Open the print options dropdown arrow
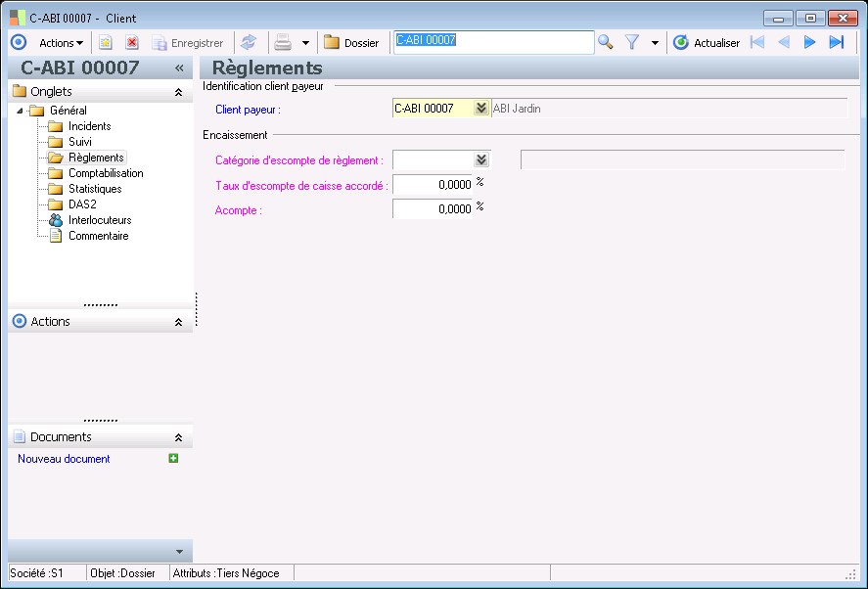 tap(305, 43)
